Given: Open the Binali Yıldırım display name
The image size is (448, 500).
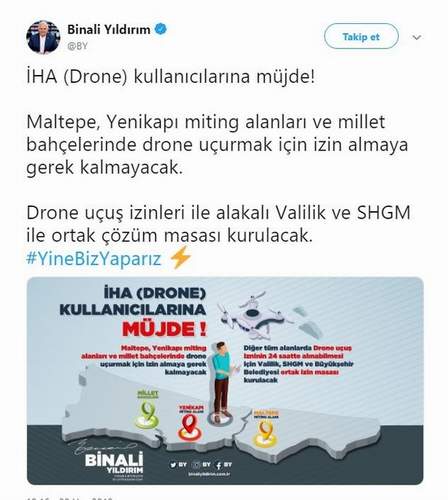Looking at the screenshot, I should pyautogui.click(x=109, y=29).
